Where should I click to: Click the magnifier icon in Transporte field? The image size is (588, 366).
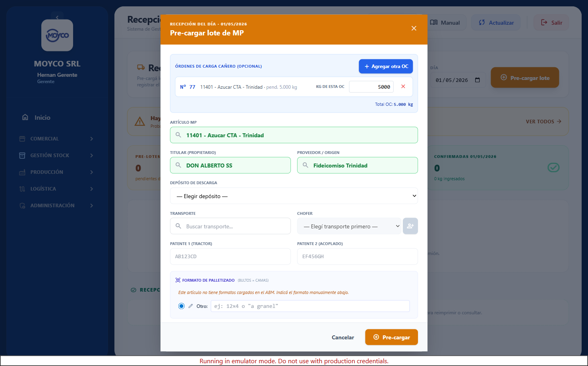tap(178, 226)
